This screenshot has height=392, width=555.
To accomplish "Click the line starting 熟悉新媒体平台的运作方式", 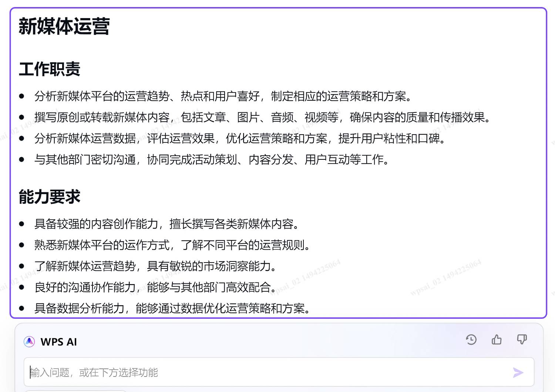I will click(172, 245).
